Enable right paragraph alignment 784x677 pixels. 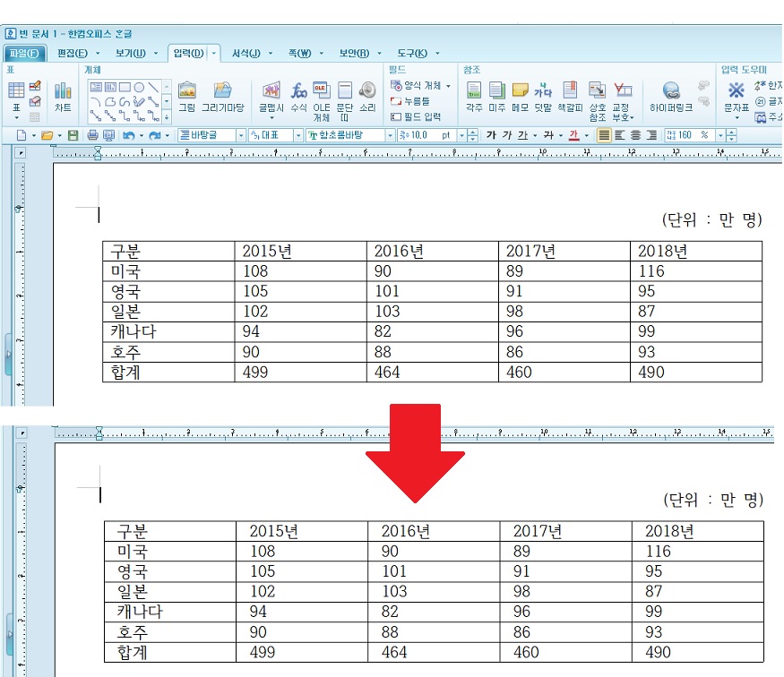click(x=651, y=135)
